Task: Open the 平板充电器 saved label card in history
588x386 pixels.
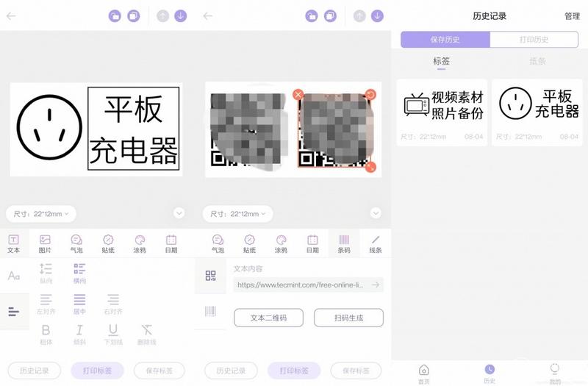Action: [x=537, y=112]
